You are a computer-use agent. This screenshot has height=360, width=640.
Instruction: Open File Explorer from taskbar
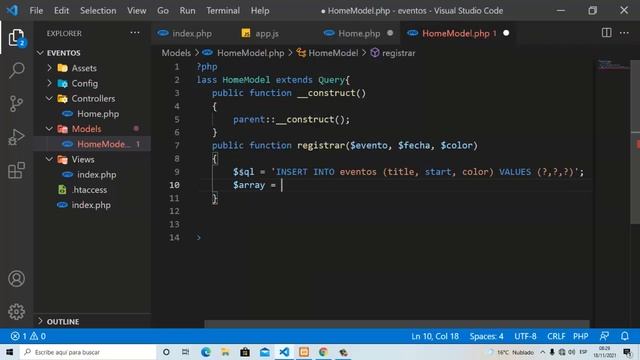point(225,352)
